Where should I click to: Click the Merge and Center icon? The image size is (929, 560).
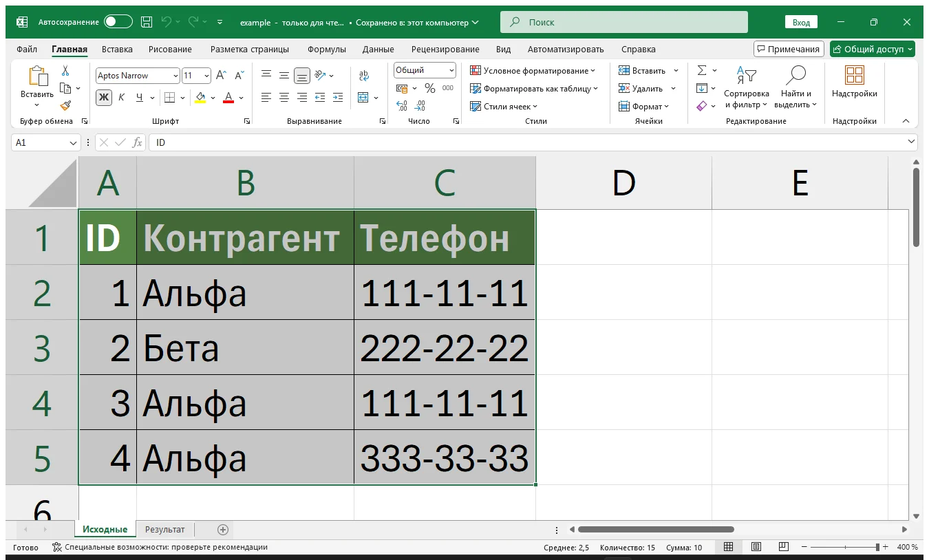363,98
